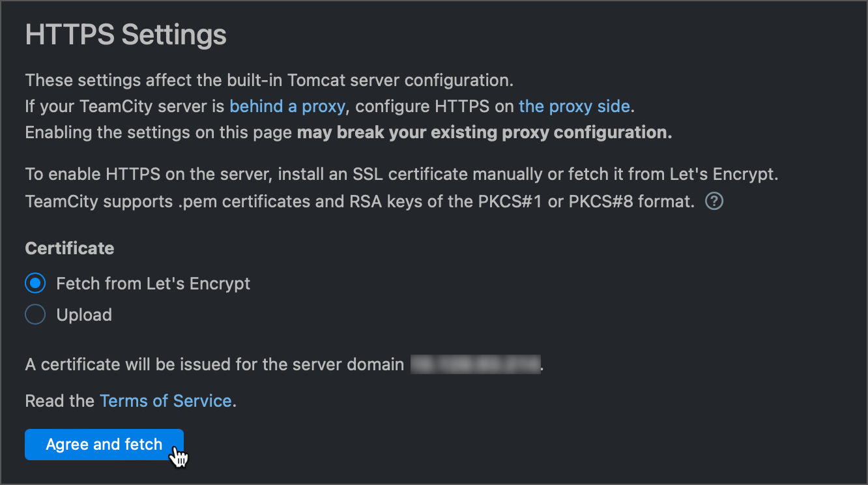Open the Terms of Service link
This screenshot has width=868, height=485.
pyautogui.click(x=166, y=400)
